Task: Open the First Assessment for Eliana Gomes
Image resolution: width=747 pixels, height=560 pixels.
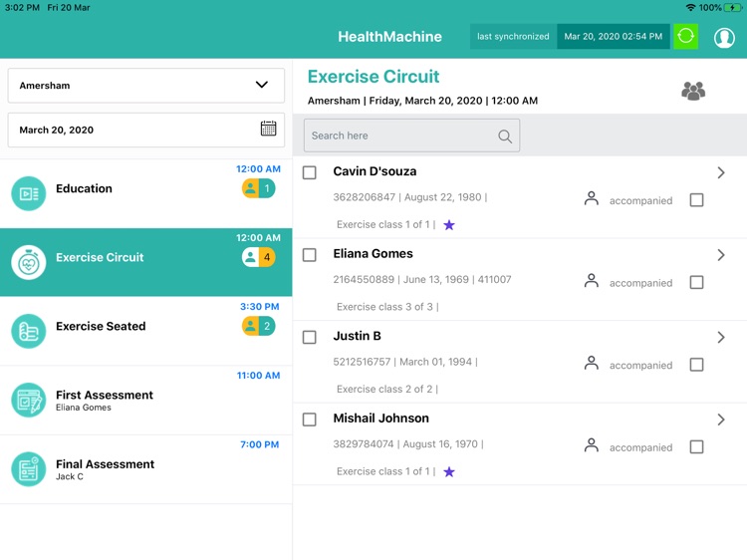Action: pyautogui.click(x=145, y=401)
